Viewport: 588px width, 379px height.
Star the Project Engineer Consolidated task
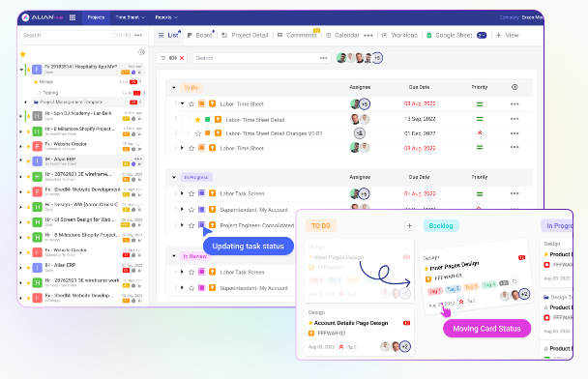pyautogui.click(x=191, y=225)
